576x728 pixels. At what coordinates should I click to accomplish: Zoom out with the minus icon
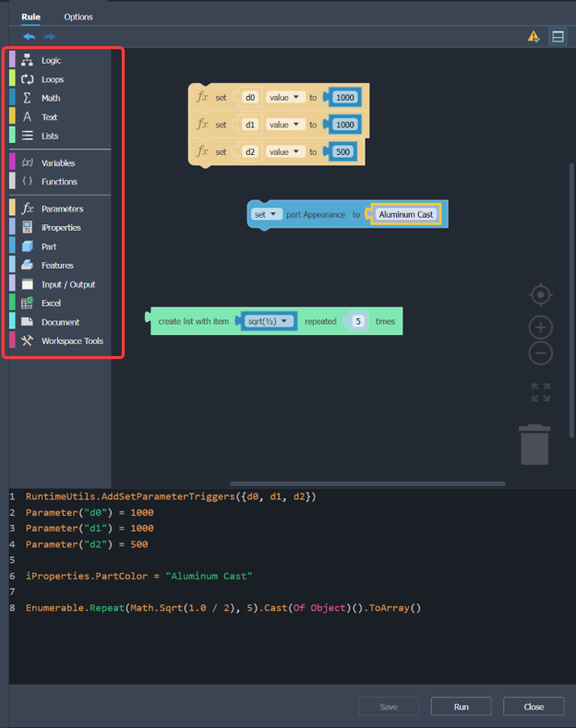[x=541, y=353]
